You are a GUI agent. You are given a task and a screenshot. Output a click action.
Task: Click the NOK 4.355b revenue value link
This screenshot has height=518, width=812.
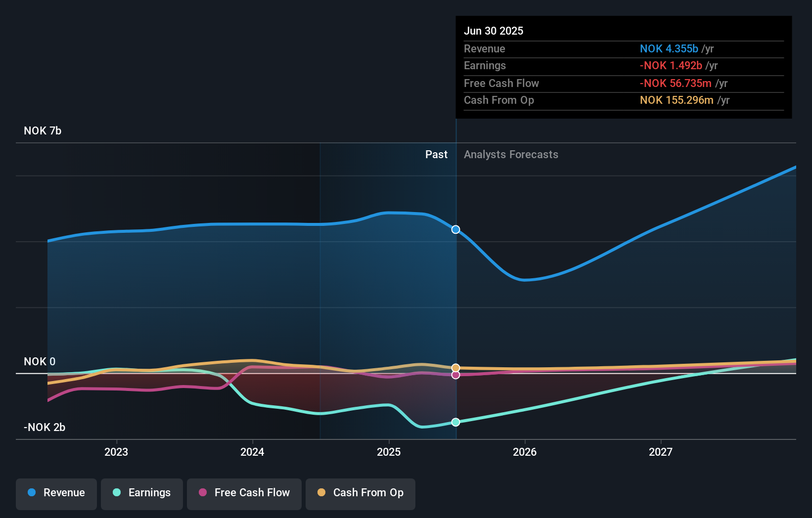point(670,49)
